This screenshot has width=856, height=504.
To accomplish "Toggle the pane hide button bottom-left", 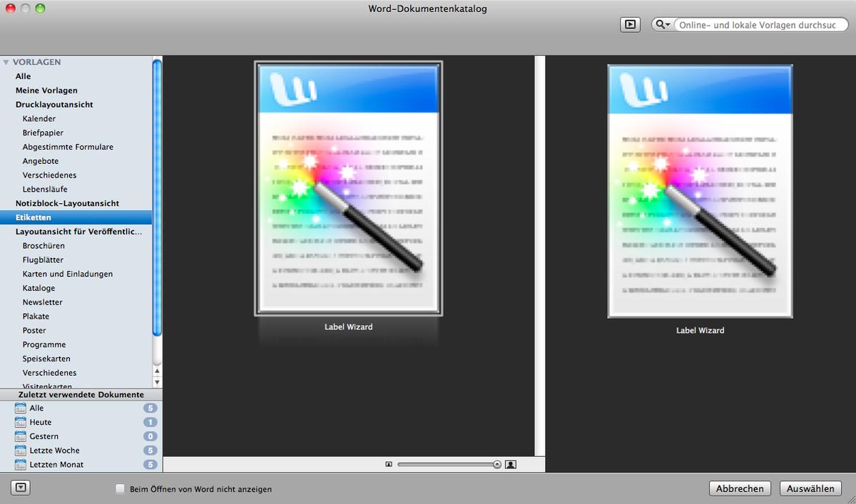I will tap(20, 488).
